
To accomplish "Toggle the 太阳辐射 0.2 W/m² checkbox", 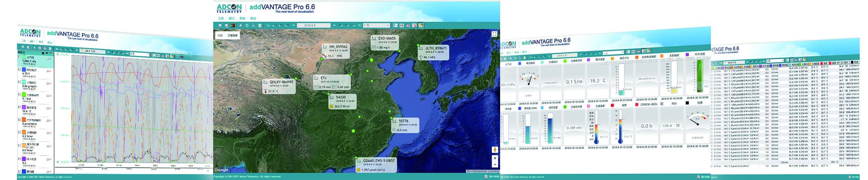I will (x=19, y=132).
